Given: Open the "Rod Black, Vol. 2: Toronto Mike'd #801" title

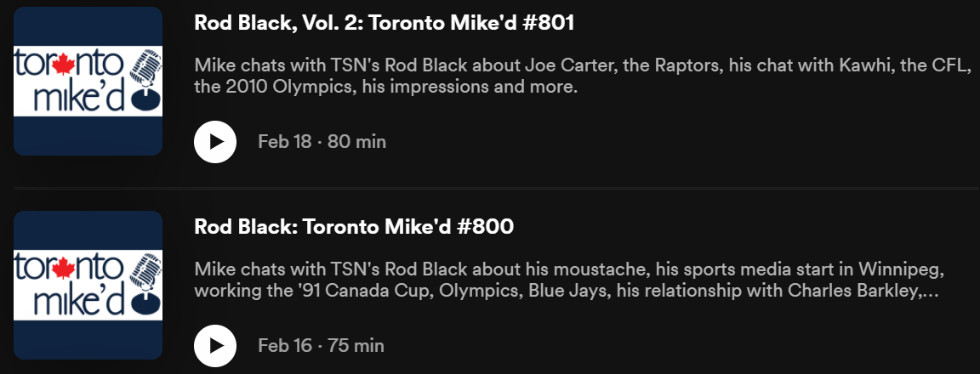Looking at the screenshot, I should (x=385, y=23).
